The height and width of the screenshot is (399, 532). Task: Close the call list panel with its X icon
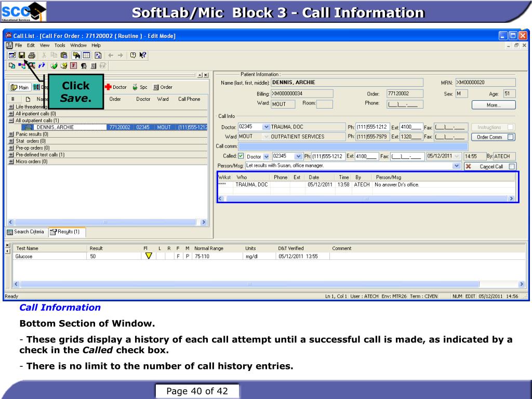(206, 75)
